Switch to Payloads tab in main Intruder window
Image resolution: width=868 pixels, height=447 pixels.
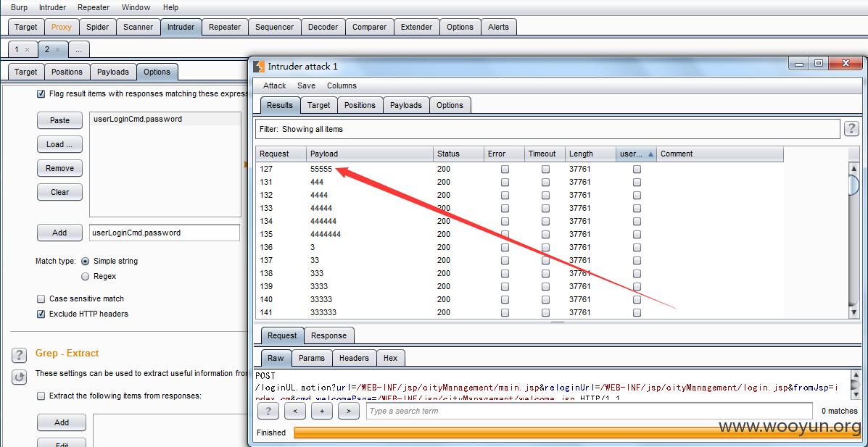[x=113, y=72]
